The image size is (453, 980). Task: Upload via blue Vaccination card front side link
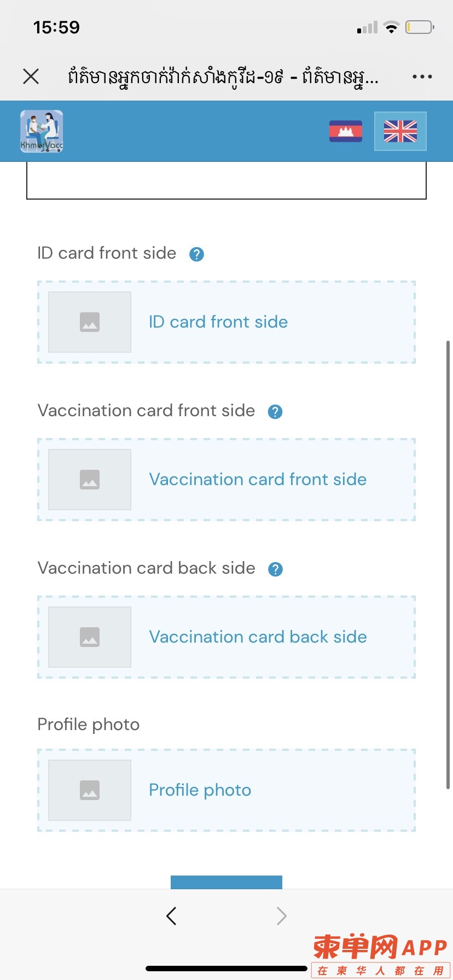pyautogui.click(x=258, y=479)
